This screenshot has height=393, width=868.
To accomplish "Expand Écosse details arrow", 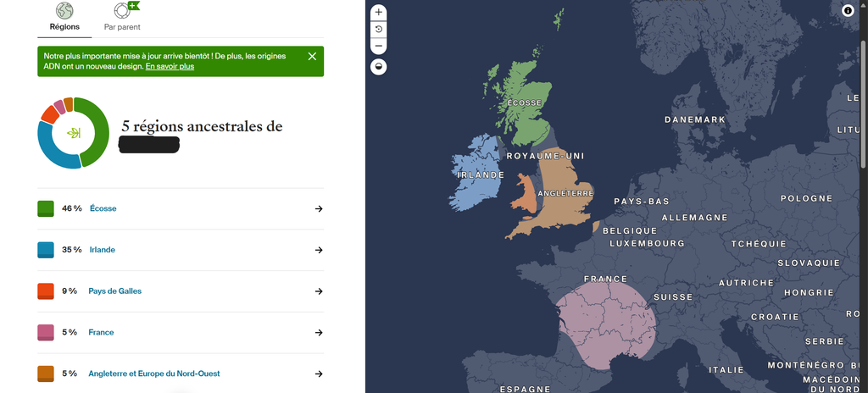I will click(319, 208).
